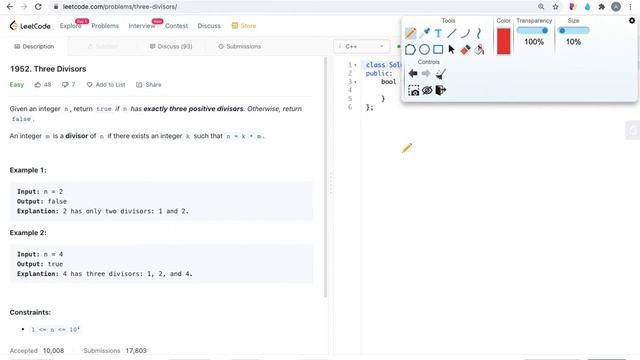Viewport: 640px width, 360px height.
Task: Open the Explore menu item
Action: [70, 26]
